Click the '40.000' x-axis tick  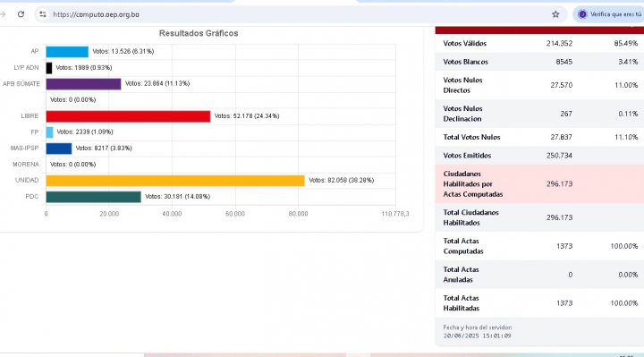pyautogui.click(x=172, y=214)
